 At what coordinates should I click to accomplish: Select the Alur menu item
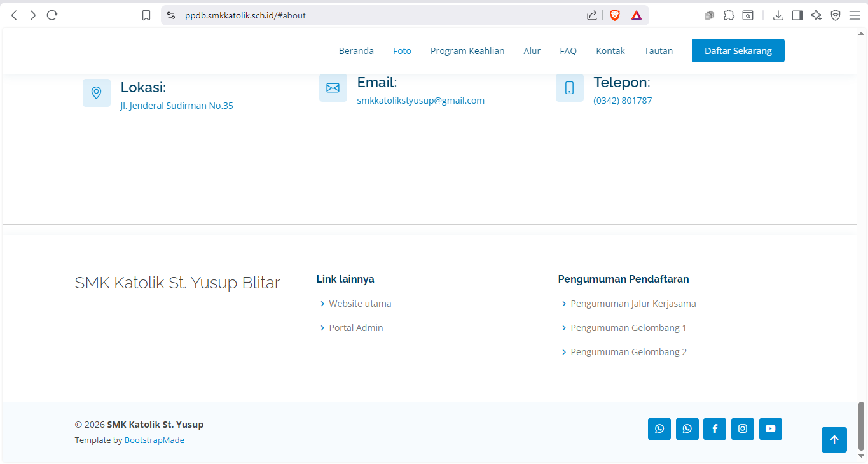point(532,51)
